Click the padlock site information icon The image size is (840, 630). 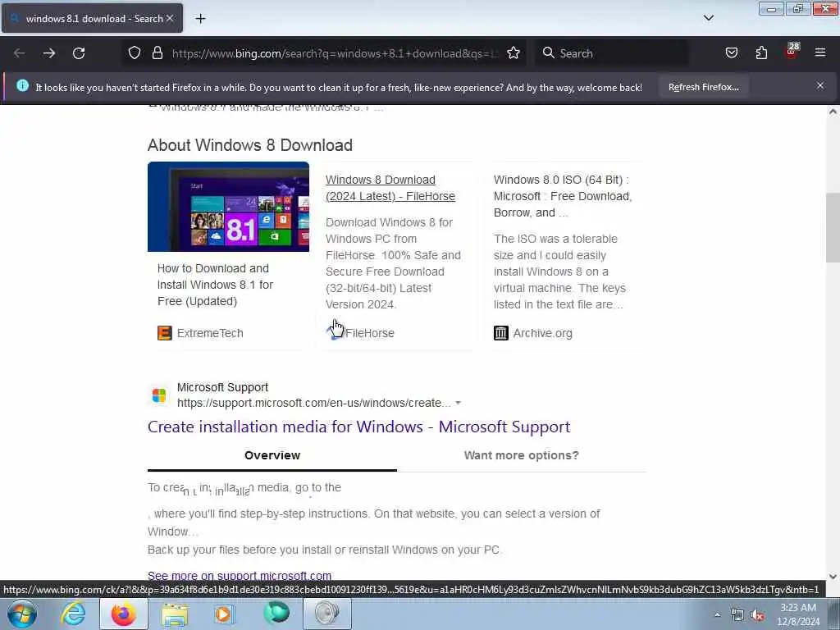[x=157, y=53]
